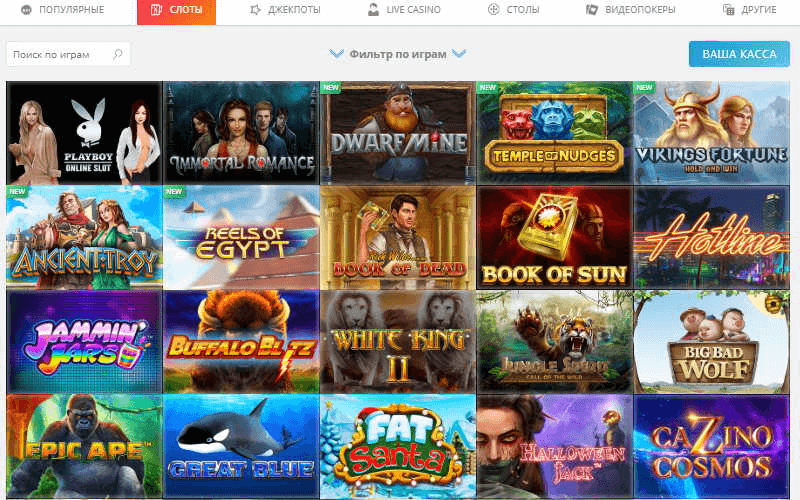Viewport: 800px width, 500px height.
Task: Open the Фильтр по играм dropdown
Action: click(398, 54)
